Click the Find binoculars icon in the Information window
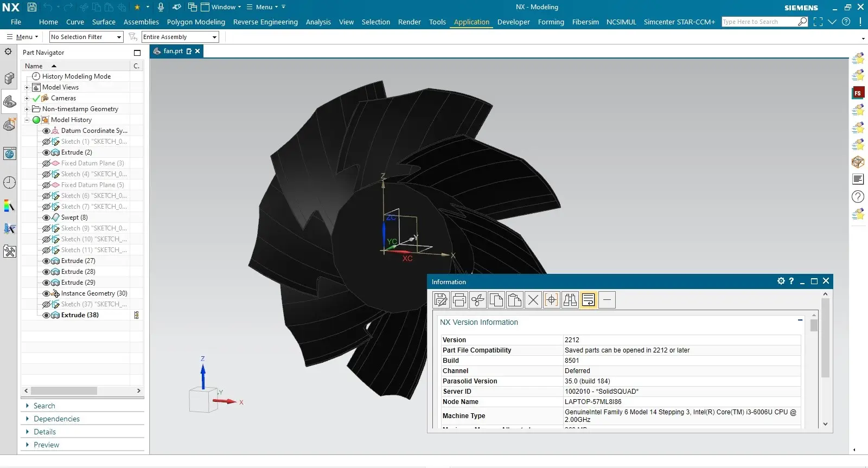Screen dimensions: 868x468 (570, 300)
